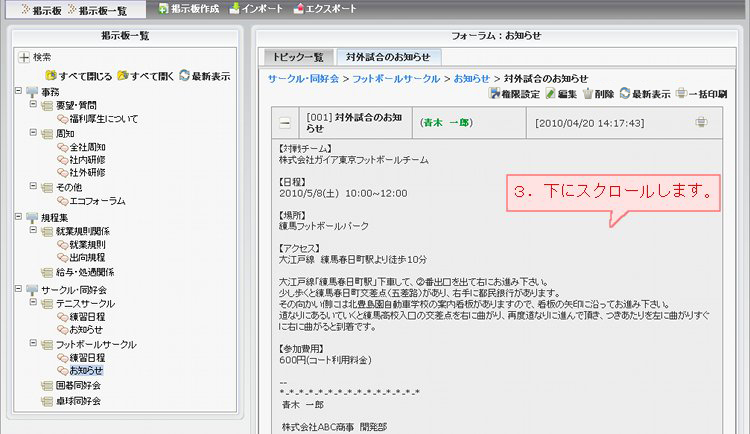Click the 掲示板作成 create board button
The height and width of the screenshot is (434, 750).
point(188,9)
